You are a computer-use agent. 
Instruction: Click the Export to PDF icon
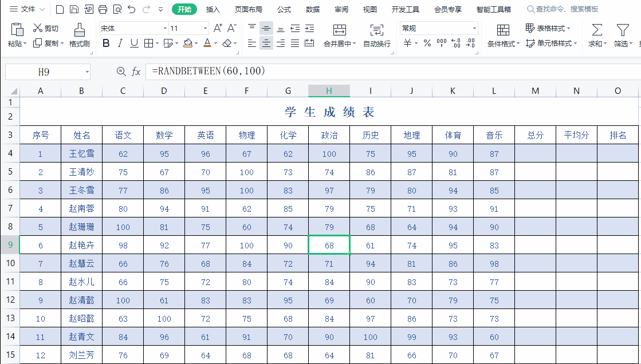pos(88,9)
